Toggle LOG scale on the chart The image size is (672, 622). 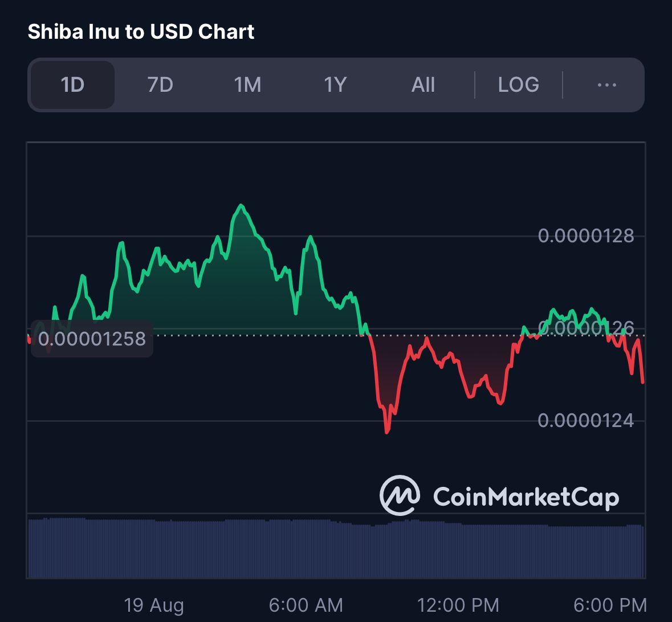point(519,85)
